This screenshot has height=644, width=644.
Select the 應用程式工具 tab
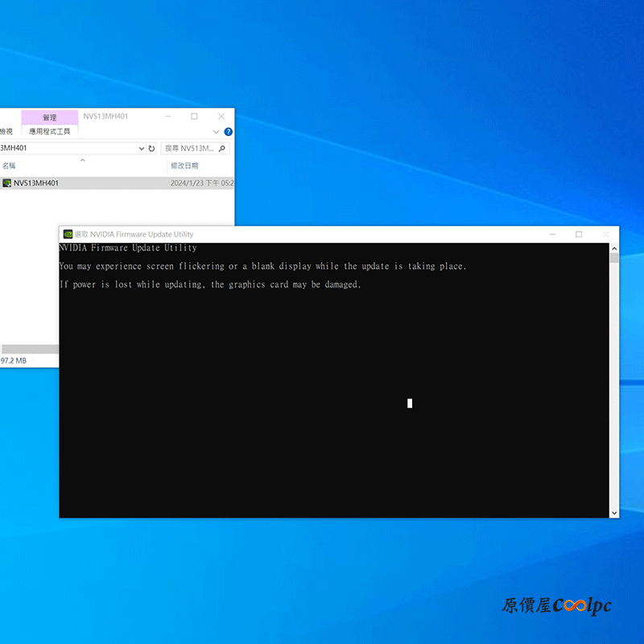[50, 131]
